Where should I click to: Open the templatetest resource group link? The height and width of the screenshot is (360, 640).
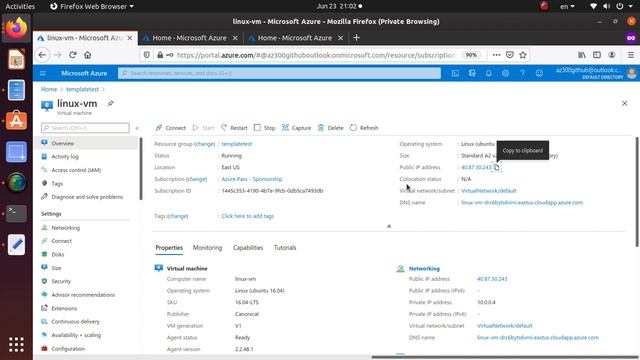pyautogui.click(x=237, y=144)
